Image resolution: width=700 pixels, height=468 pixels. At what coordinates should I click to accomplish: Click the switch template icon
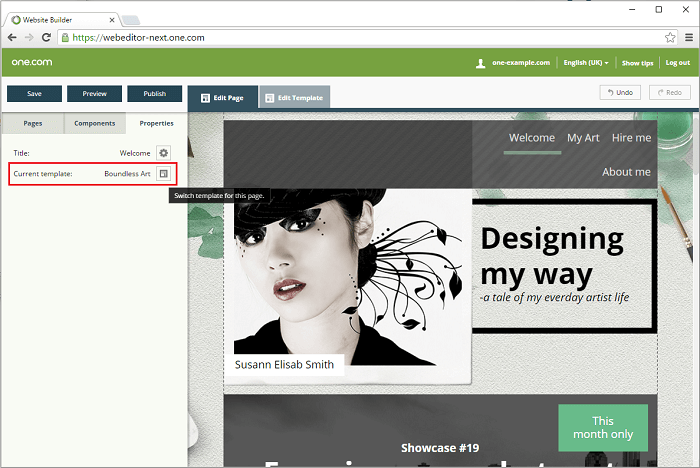coord(164,173)
